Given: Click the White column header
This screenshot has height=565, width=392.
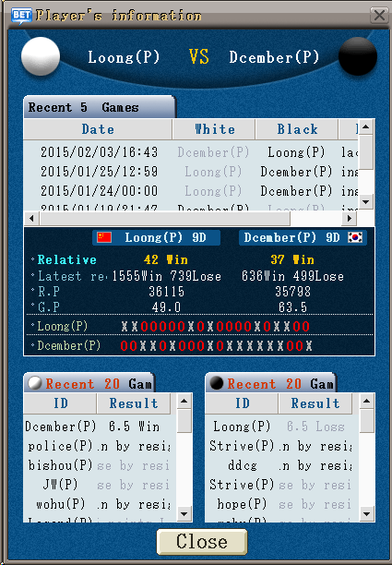Looking at the screenshot, I should point(214,129).
